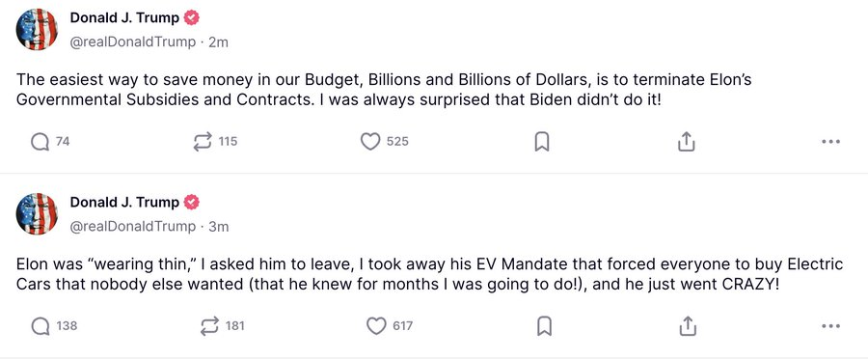Screen dimensions: 868x359
Task: Click Donald J. Trump name on second post
Action: (124, 203)
